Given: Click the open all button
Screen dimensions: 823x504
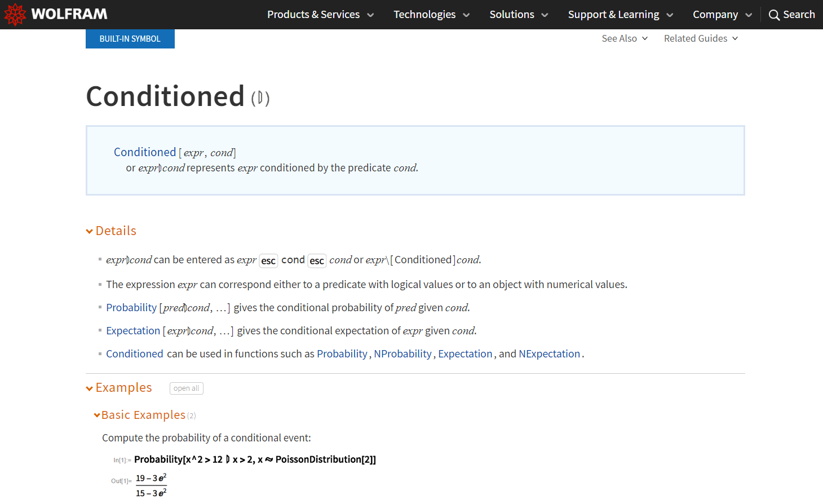Looking at the screenshot, I should click(187, 388).
